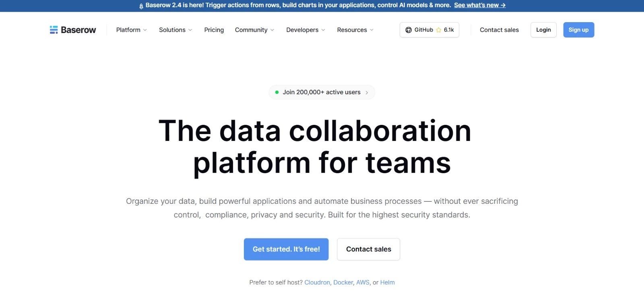Expand the Community menu chevron
The width and height of the screenshot is (644, 292).
coord(272,30)
